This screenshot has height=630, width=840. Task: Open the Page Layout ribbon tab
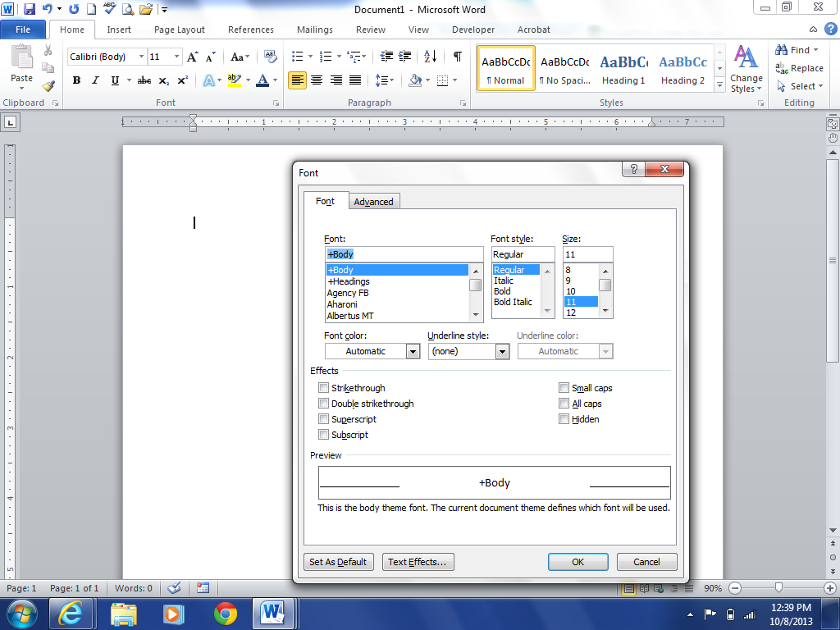click(x=180, y=30)
